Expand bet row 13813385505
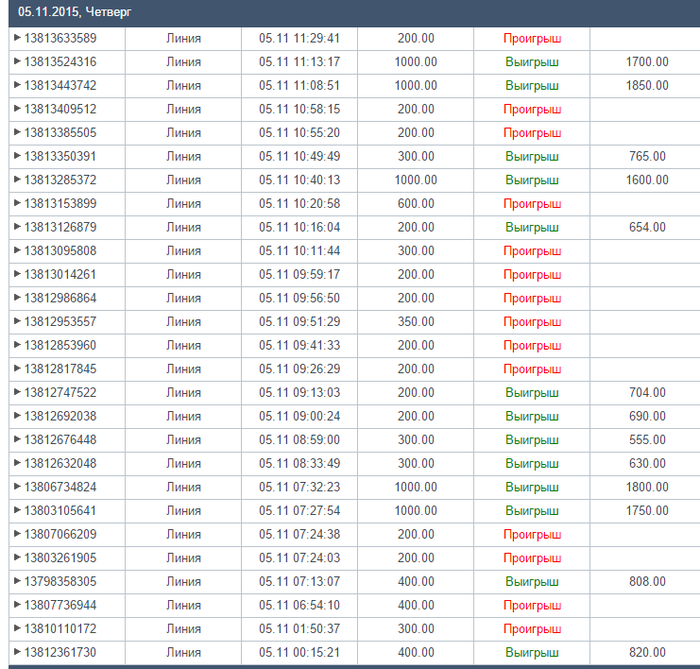This screenshot has height=669, width=700. coord(17,132)
